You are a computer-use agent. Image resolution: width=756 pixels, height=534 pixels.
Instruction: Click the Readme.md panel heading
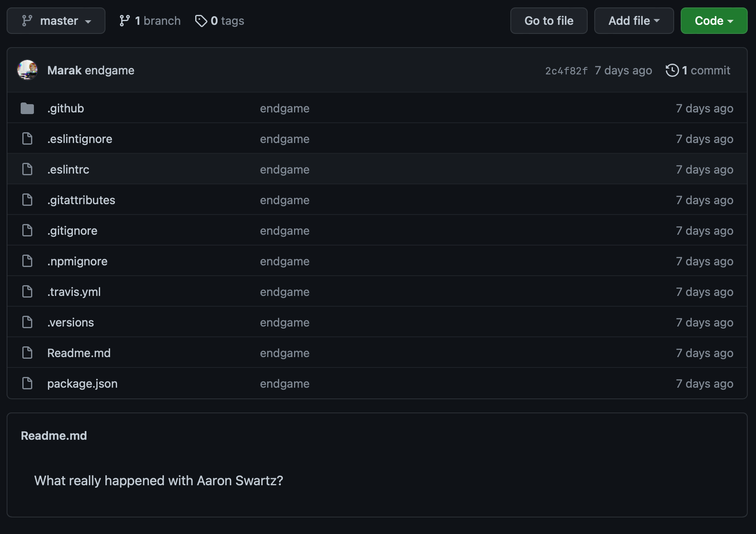tap(54, 436)
